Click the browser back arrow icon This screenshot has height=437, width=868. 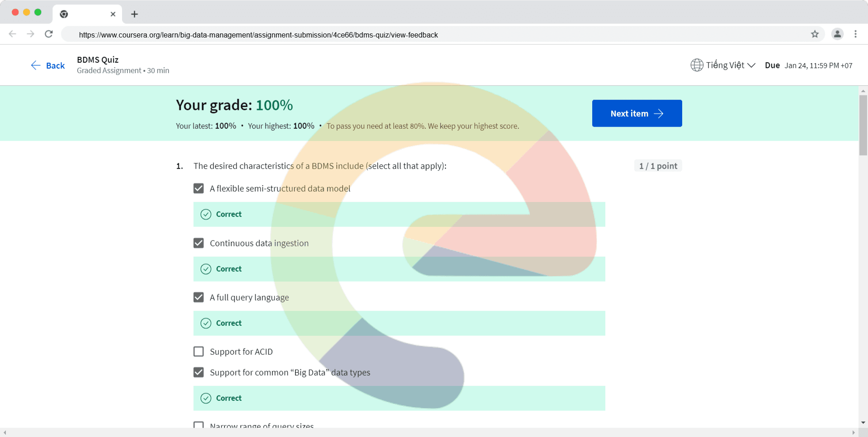pyautogui.click(x=13, y=34)
